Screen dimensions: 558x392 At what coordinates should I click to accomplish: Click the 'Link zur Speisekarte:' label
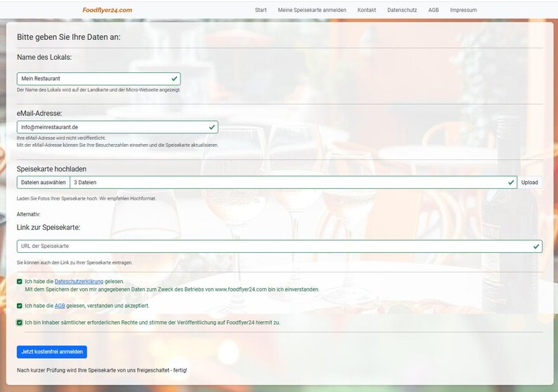coord(48,228)
